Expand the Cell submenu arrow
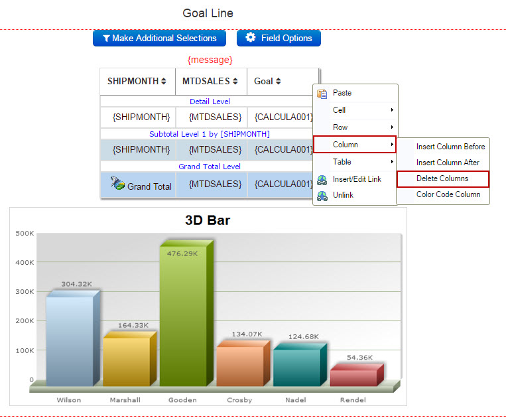Image resolution: width=506 pixels, height=420 pixels. point(392,109)
